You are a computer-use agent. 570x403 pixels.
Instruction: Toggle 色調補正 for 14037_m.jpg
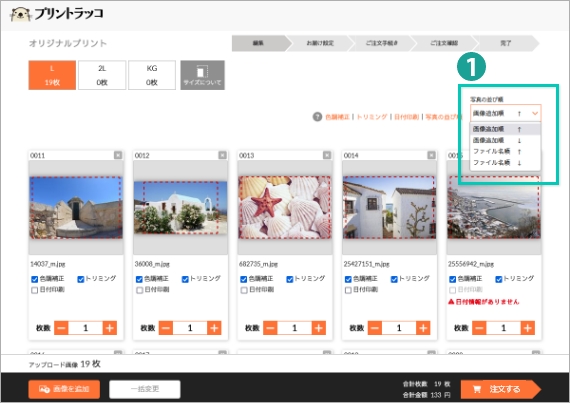coord(35,279)
